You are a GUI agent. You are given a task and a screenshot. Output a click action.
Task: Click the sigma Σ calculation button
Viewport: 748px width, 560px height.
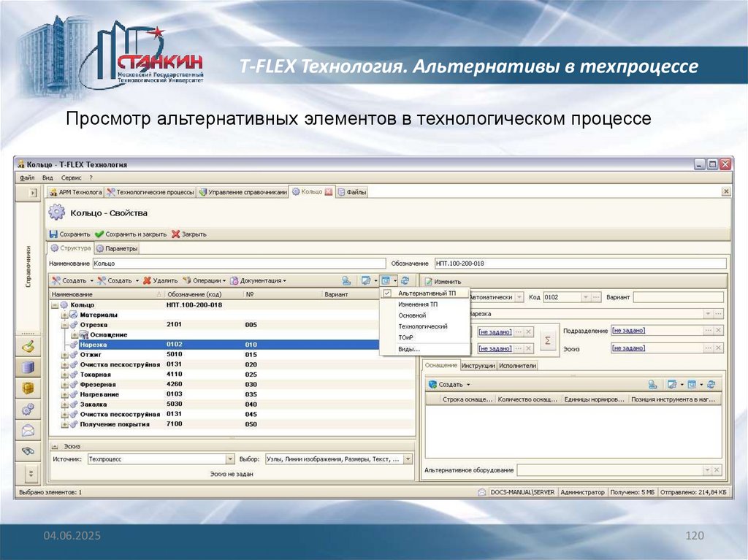coord(548,340)
